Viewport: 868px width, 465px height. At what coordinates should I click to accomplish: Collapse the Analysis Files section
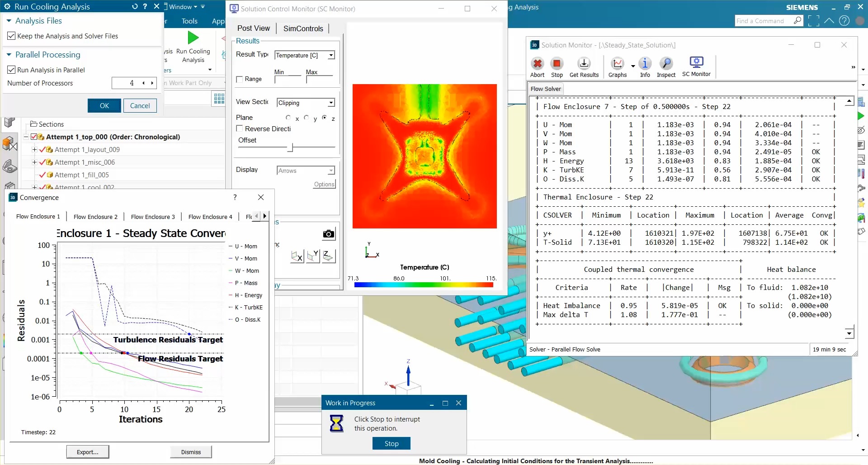[9, 21]
